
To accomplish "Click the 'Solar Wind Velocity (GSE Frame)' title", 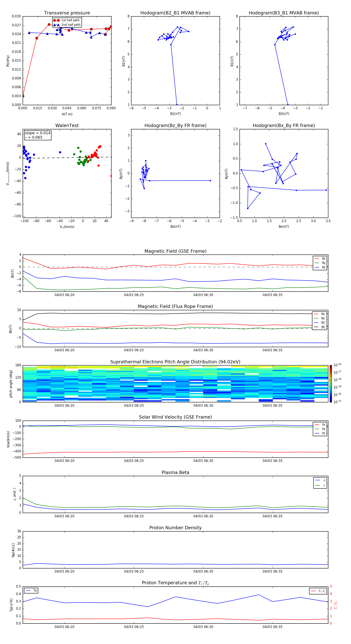I will [175, 417].
